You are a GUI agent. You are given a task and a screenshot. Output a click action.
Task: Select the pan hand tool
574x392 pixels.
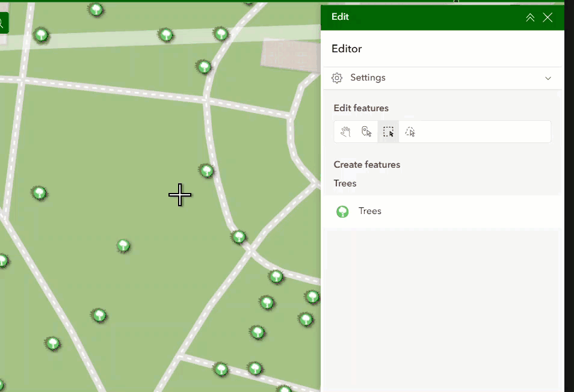pos(345,132)
